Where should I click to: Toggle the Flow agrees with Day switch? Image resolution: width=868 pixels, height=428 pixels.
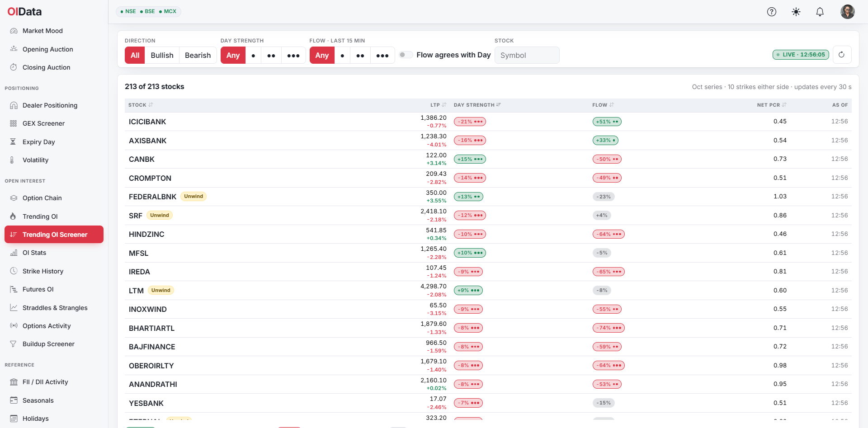[x=406, y=55]
